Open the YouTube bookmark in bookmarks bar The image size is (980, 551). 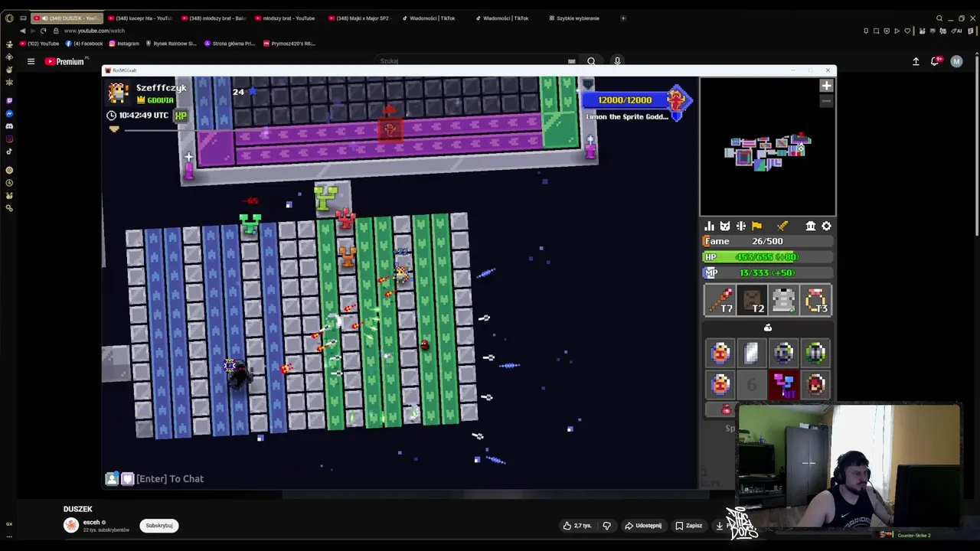(39, 44)
